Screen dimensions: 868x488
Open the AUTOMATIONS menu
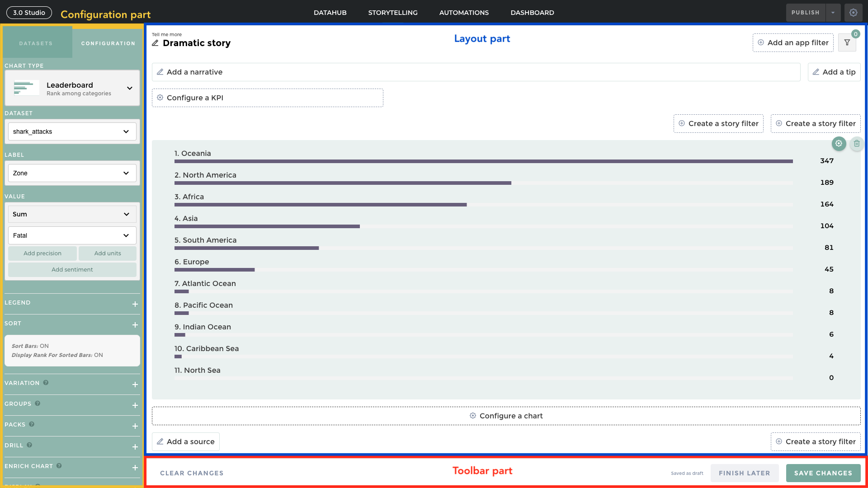464,13
